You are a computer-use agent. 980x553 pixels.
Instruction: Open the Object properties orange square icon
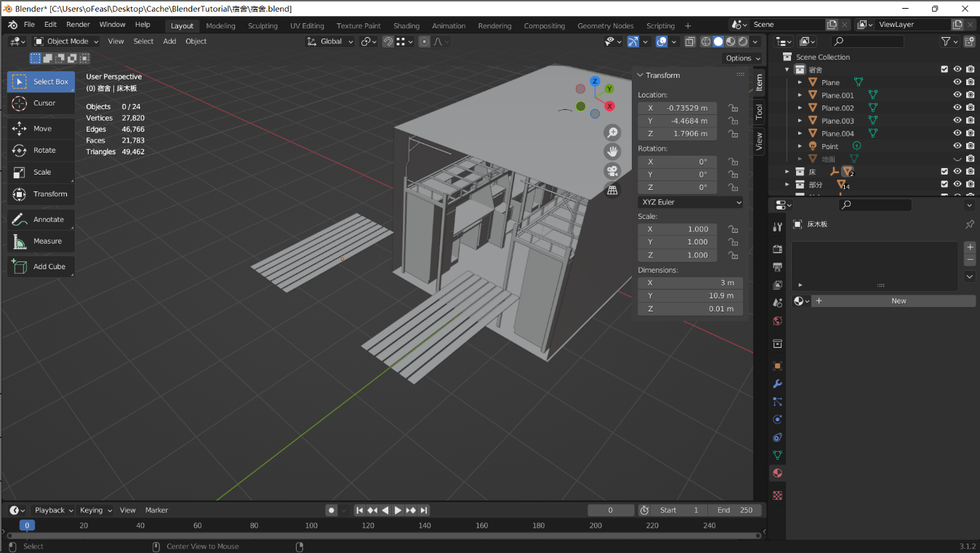[x=777, y=366]
